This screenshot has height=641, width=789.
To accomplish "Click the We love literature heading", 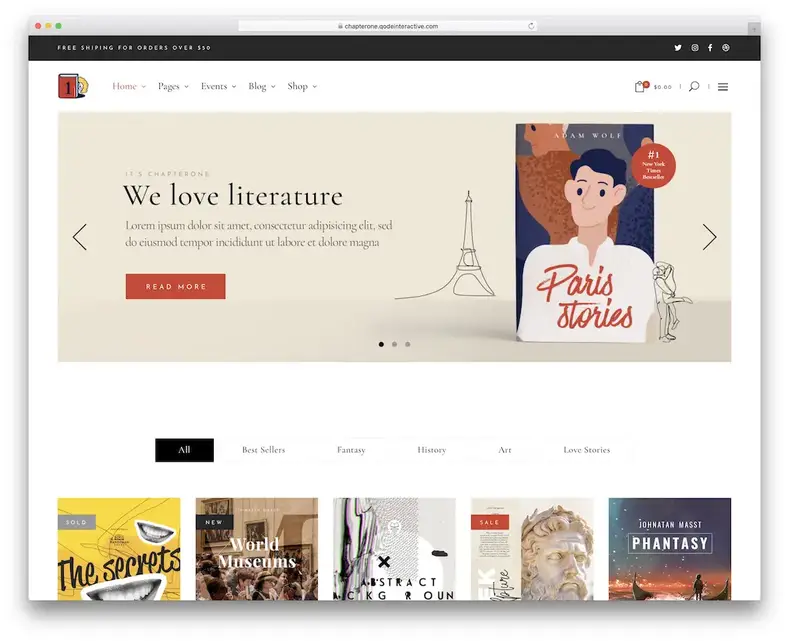I will tap(233, 195).
